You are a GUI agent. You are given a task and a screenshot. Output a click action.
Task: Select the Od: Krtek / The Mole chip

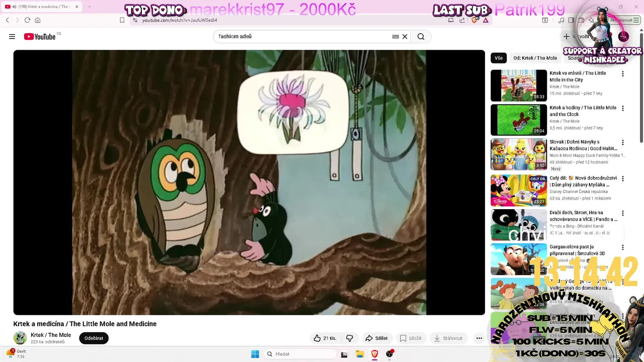(535, 58)
